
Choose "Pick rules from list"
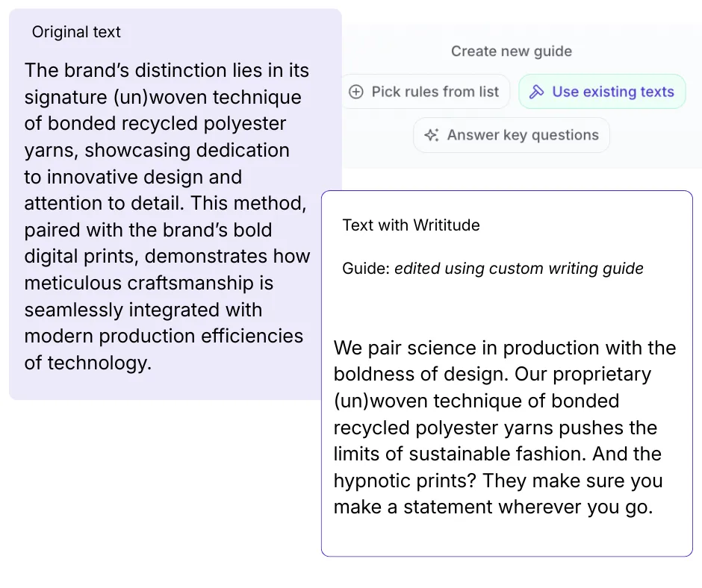425,91
